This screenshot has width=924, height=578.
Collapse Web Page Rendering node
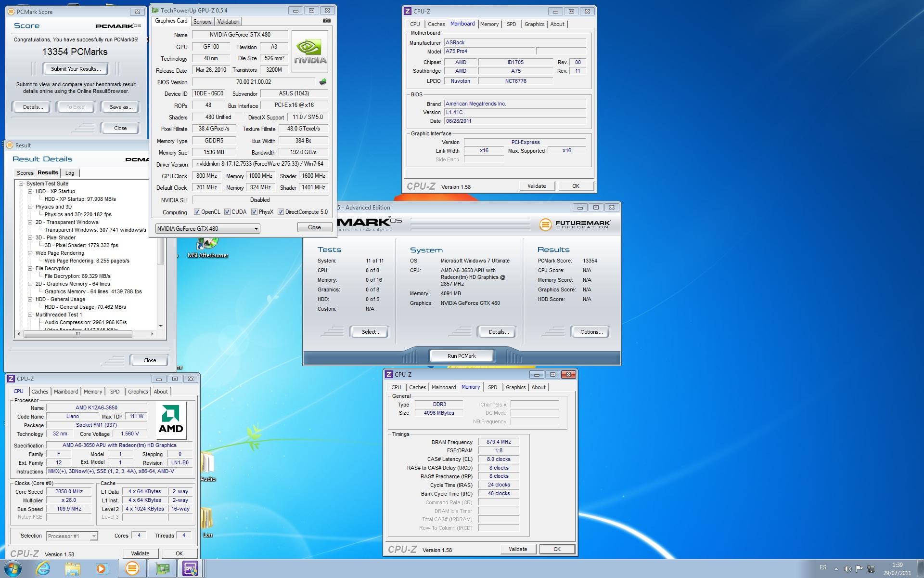(x=30, y=253)
